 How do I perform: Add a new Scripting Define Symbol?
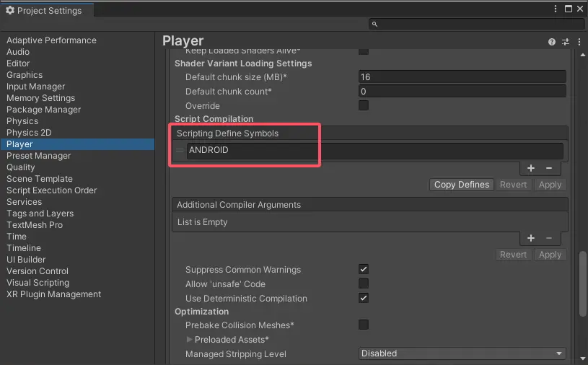click(530, 168)
